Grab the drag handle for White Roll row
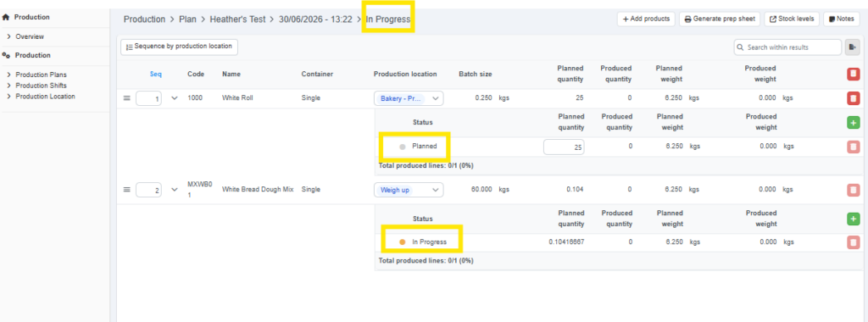Screen dimensions: 868x322 coord(127,98)
